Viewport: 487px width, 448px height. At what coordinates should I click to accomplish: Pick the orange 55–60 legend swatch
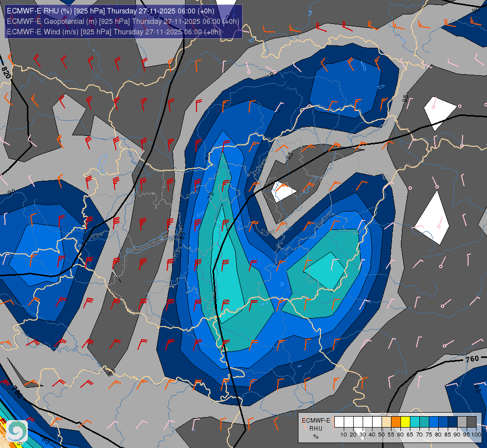396,422
